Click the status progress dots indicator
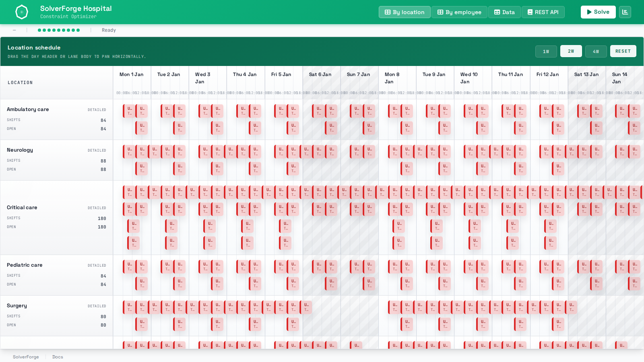This screenshot has height=362, width=644. coord(59,30)
